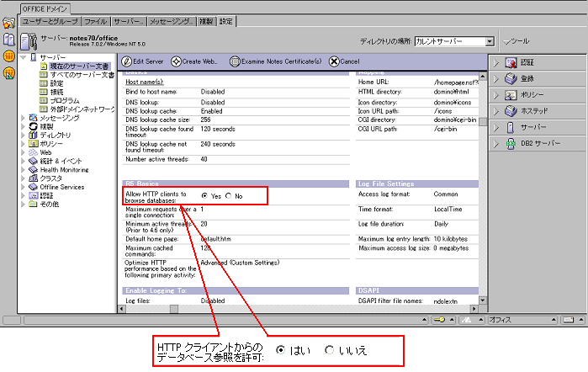
Task: Click the document vertical scrollbar up arrow
Action: (x=483, y=77)
